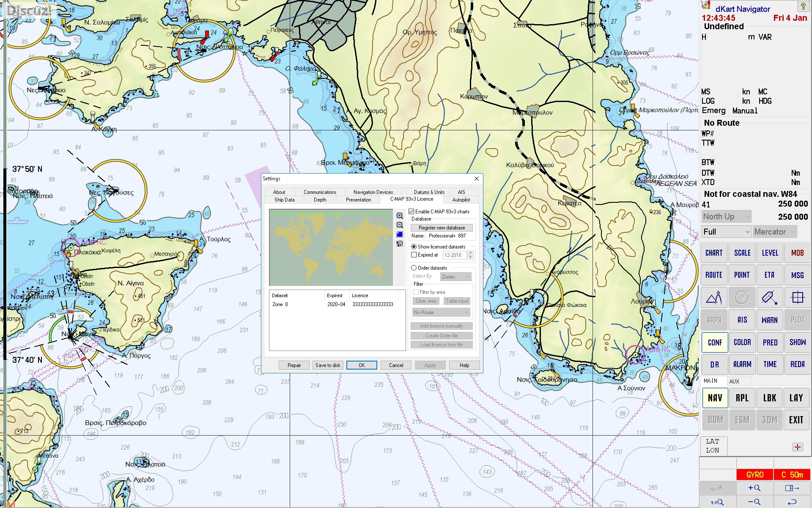Decrease expiry date with down stepper arrow
The height and width of the screenshot is (508, 812).
coord(470,257)
